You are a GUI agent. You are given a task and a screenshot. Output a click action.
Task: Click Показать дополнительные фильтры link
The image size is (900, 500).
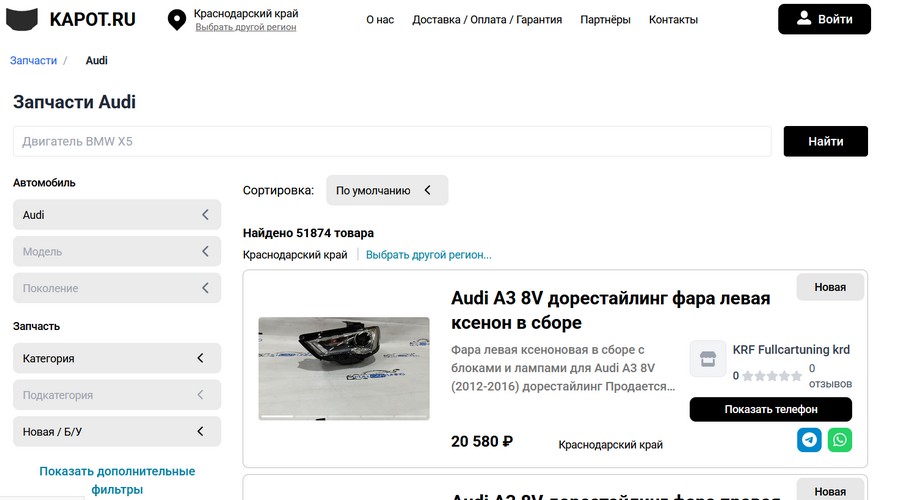point(117,480)
